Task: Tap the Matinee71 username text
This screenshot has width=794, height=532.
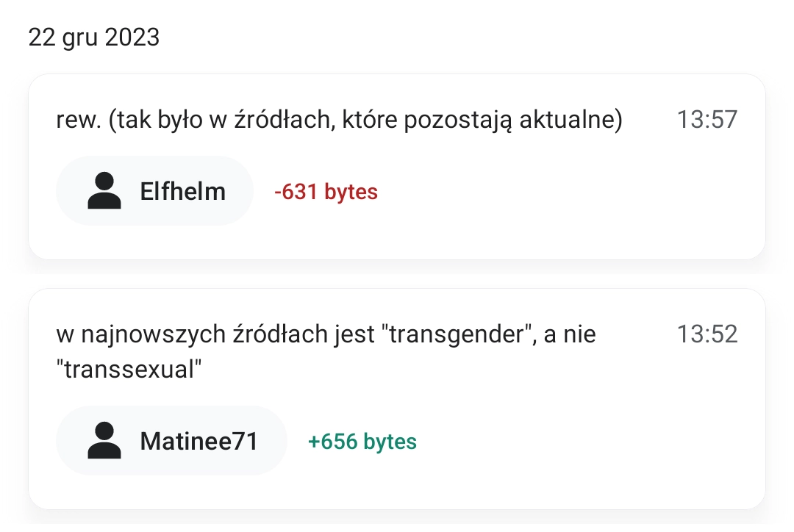Action: click(x=198, y=442)
